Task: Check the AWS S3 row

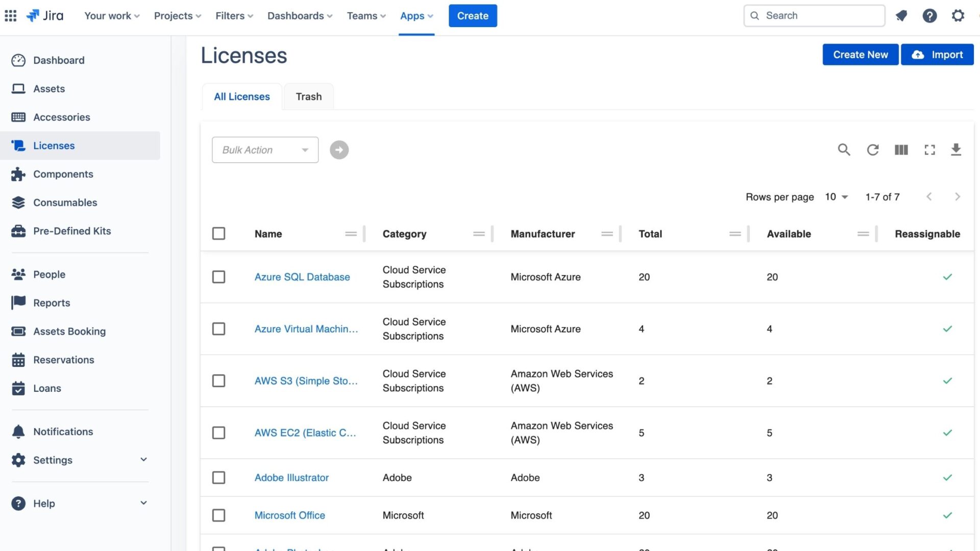Action: click(218, 381)
